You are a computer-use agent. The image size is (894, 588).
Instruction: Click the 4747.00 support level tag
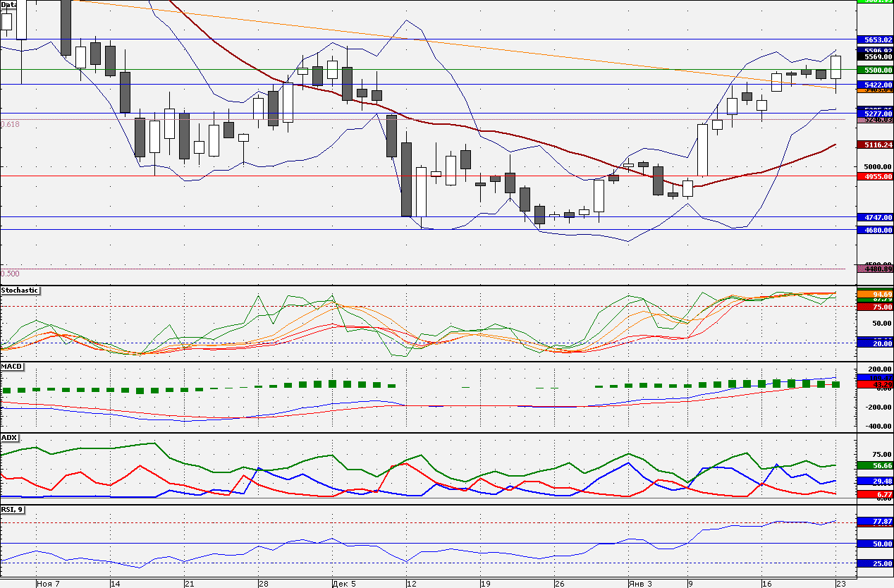(x=874, y=217)
